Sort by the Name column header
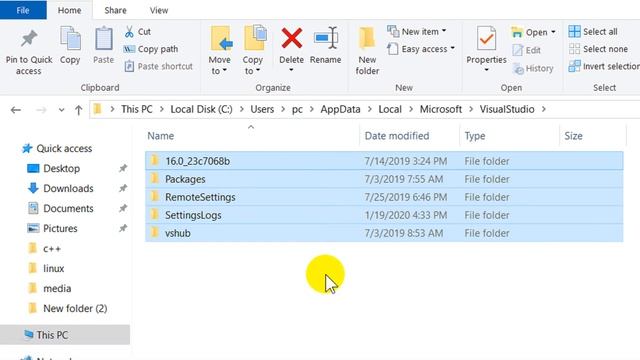Image resolution: width=640 pixels, height=360 pixels. (x=251, y=136)
